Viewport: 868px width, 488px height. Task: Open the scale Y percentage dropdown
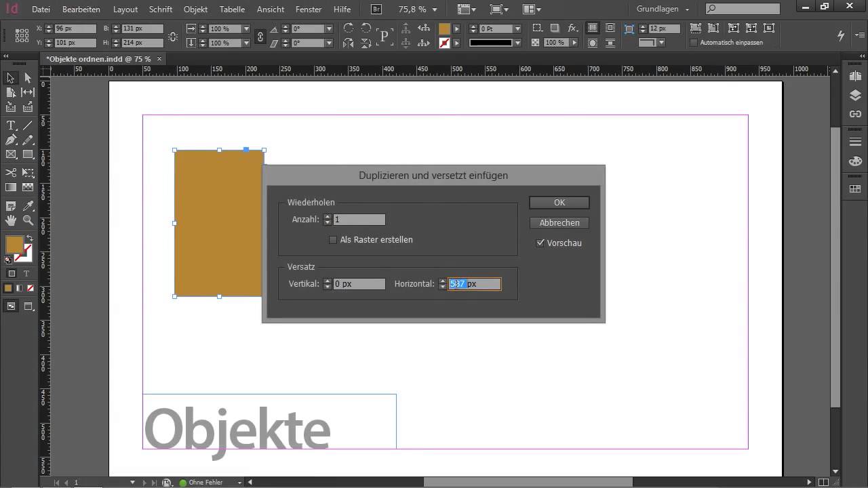click(x=245, y=43)
